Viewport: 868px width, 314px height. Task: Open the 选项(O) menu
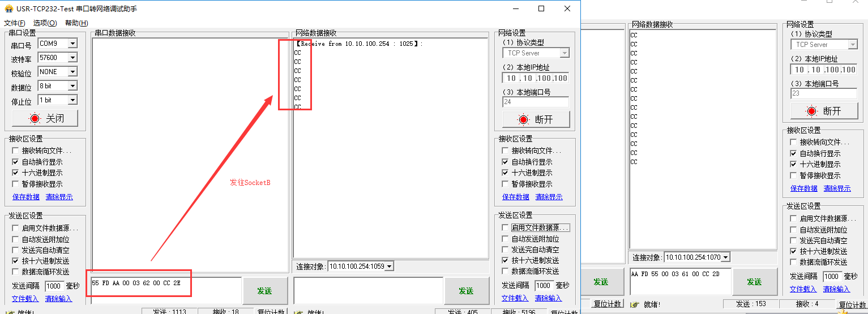pyautogui.click(x=45, y=23)
